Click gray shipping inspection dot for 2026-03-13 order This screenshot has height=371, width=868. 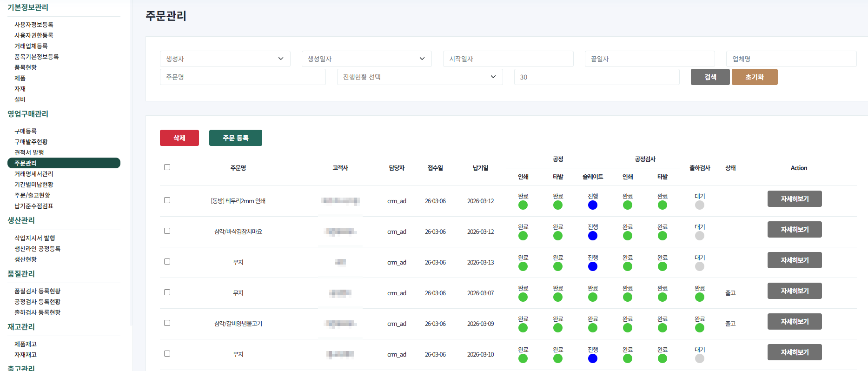tap(699, 266)
